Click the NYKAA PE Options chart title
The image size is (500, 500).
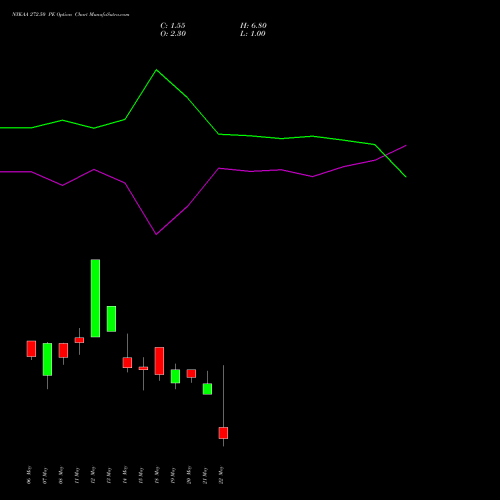[70, 15]
